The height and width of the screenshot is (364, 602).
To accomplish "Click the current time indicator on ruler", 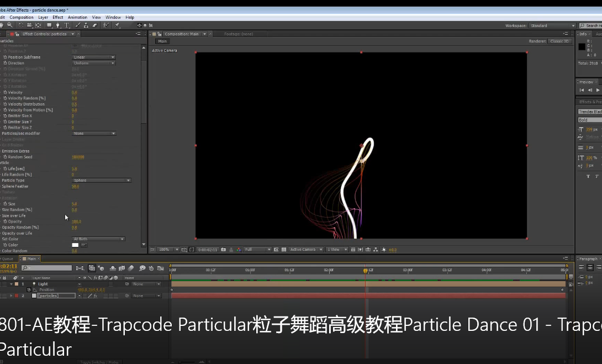I will (x=365, y=270).
